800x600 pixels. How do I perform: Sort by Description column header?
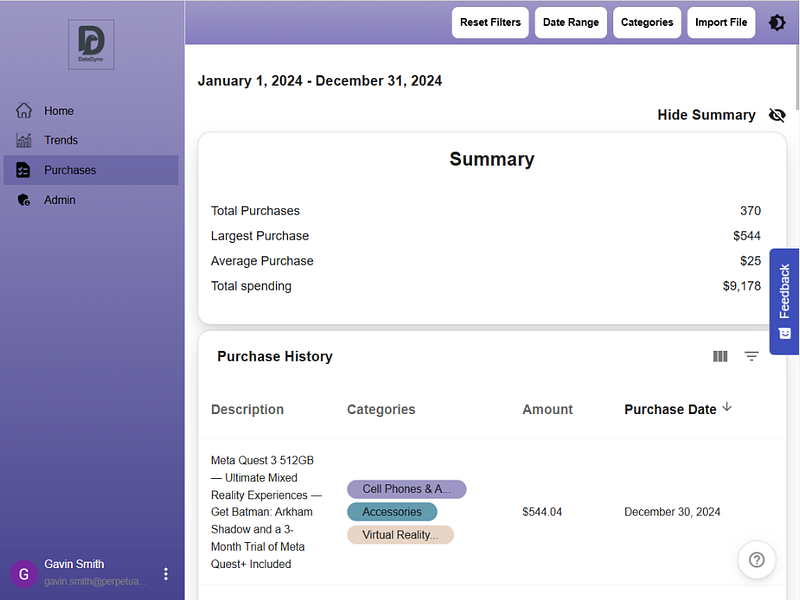pos(247,410)
